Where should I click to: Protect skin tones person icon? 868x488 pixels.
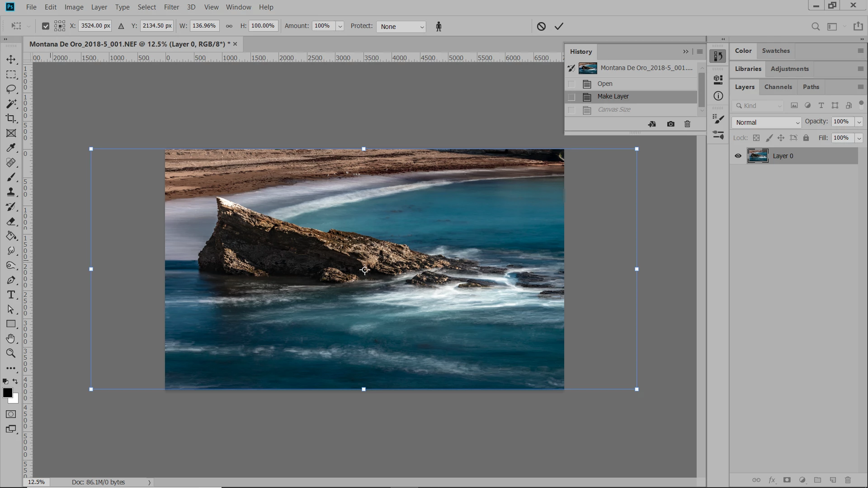(438, 26)
